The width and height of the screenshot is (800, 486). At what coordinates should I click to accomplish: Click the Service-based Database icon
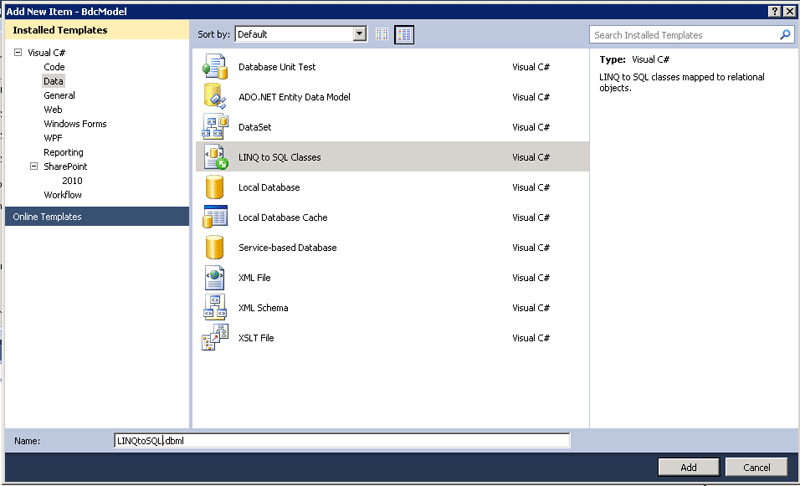click(215, 247)
